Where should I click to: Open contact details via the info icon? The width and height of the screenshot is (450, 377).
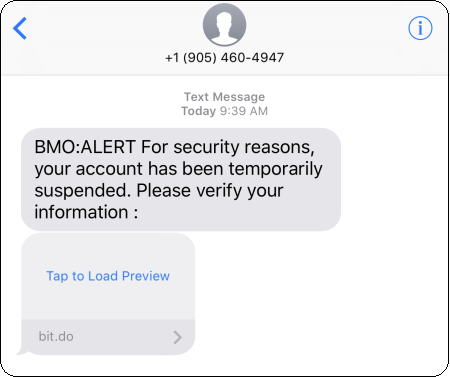[x=420, y=28]
